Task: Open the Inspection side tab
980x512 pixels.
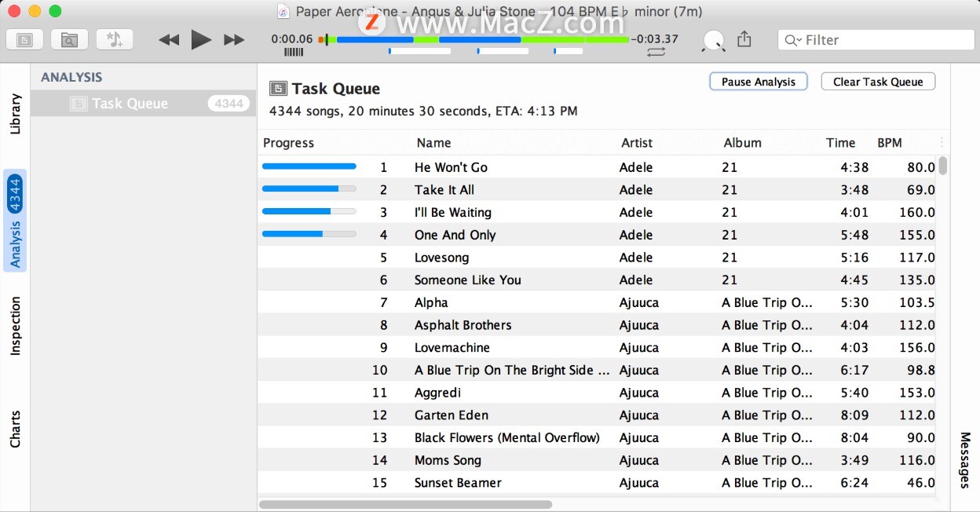Action: point(15,326)
